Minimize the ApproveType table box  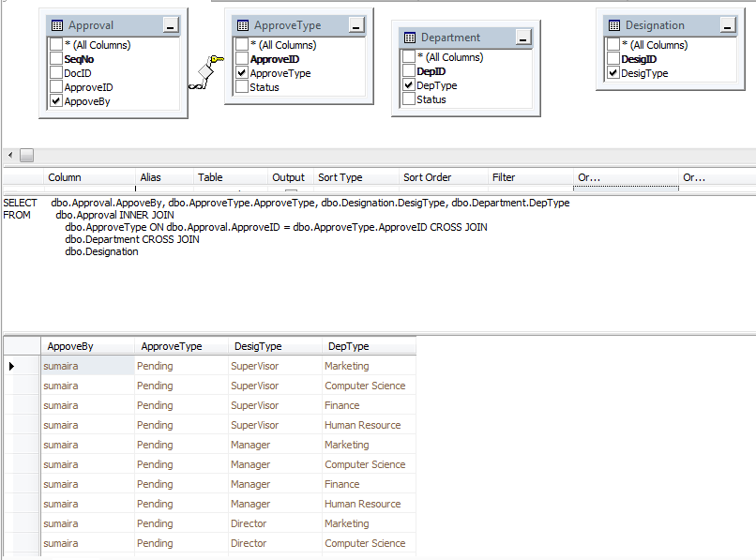[356, 25]
